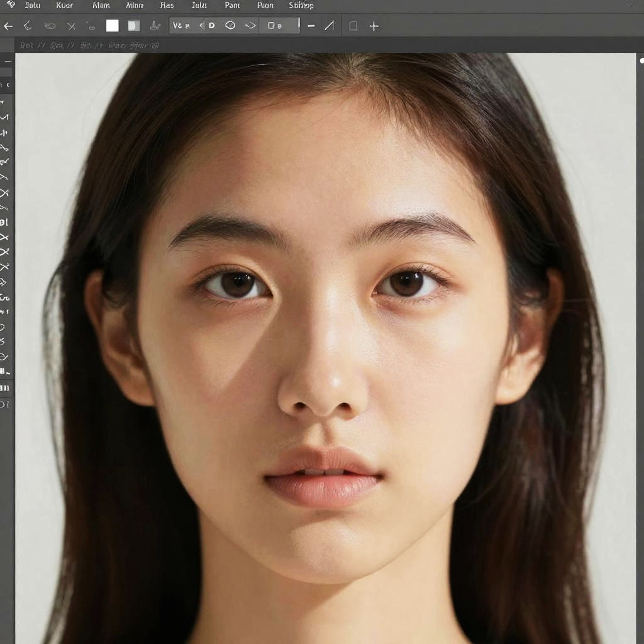
Task: Click the back arrow in the toolbar
Action: 8,26
